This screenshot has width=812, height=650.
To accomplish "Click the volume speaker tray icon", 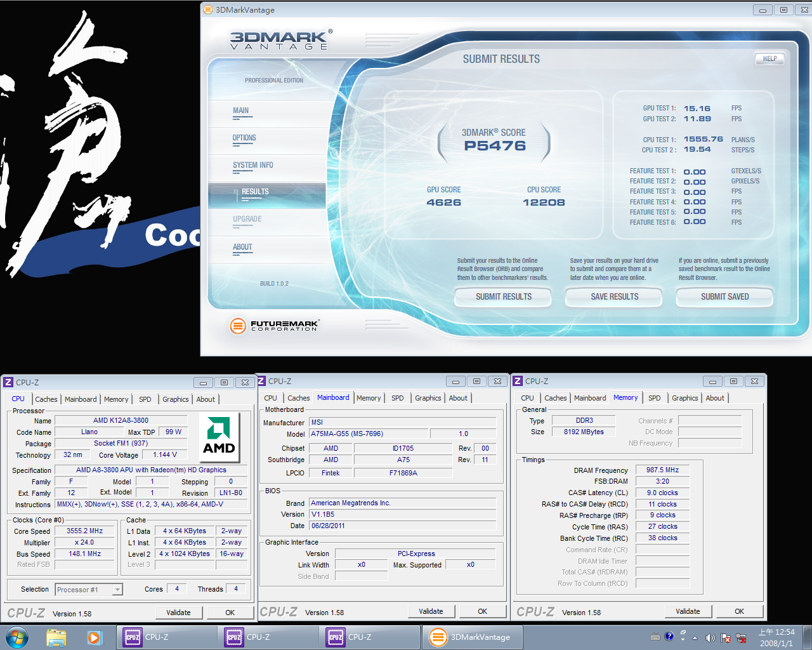I will (710, 637).
